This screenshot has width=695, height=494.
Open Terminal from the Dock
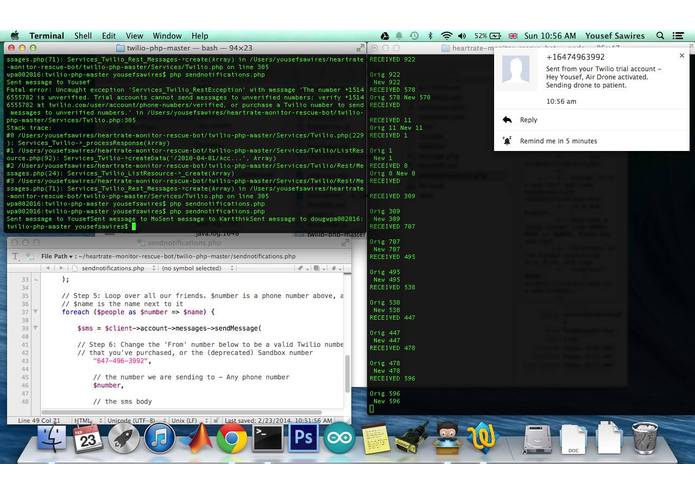(x=267, y=438)
